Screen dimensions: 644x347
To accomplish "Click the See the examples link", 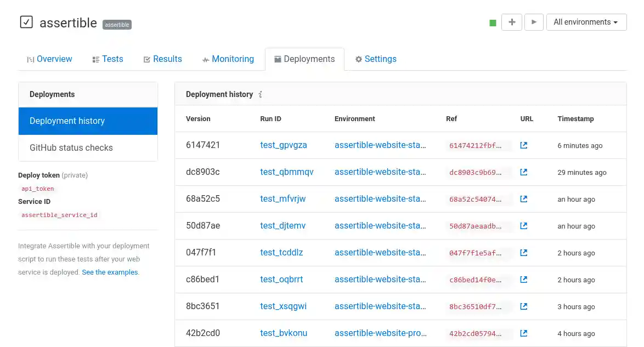I will [110, 272].
